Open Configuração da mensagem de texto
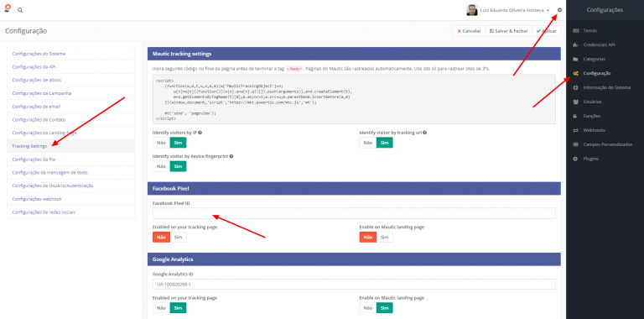 (70, 173)
